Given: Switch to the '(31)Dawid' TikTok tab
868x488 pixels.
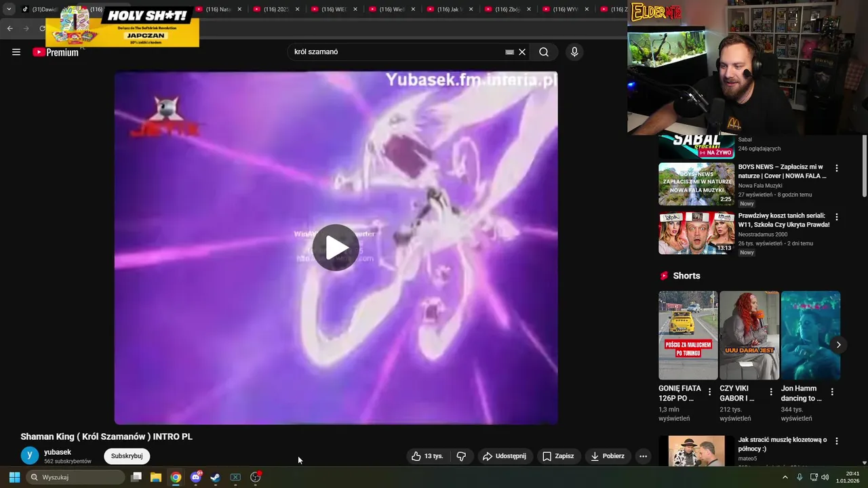Looking at the screenshot, I should 41,9.
